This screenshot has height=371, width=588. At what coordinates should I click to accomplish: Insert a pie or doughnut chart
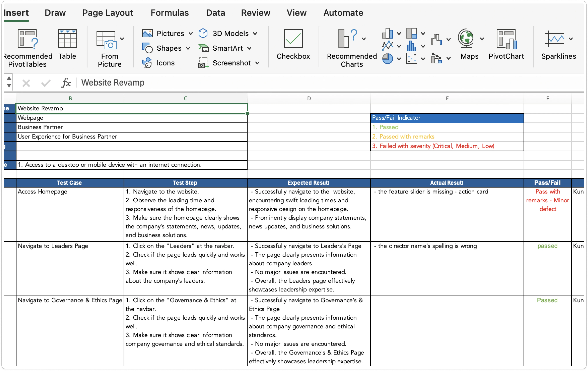(388, 59)
